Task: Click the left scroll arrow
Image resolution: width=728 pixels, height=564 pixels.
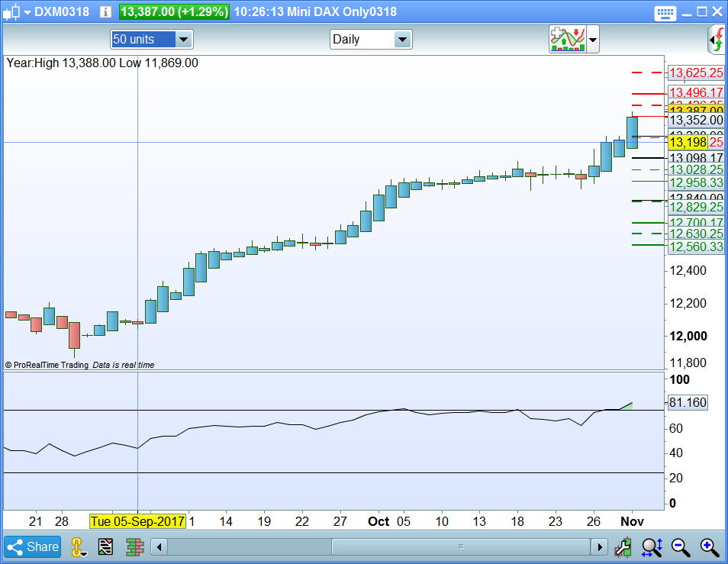Action: tap(159, 546)
